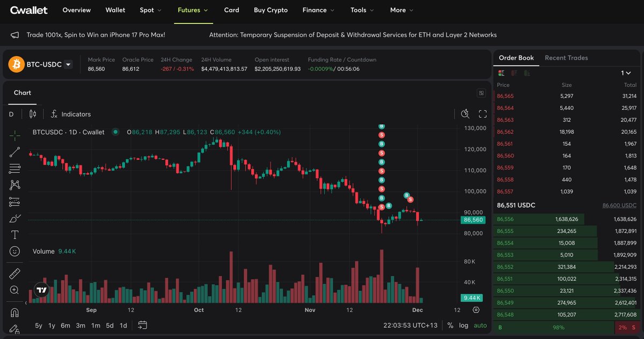Activate the zoom in tool
The height and width of the screenshot is (339, 644).
point(14,290)
